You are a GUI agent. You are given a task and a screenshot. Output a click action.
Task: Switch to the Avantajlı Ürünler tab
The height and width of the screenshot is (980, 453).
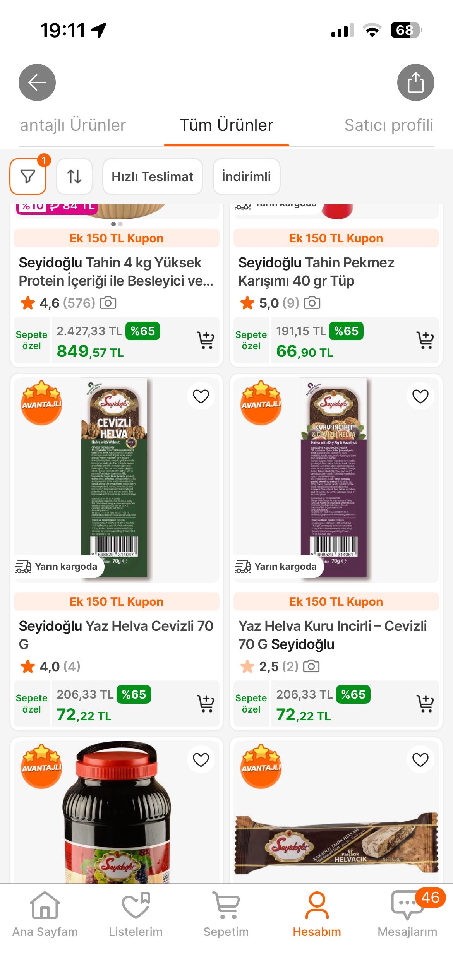pos(73,125)
